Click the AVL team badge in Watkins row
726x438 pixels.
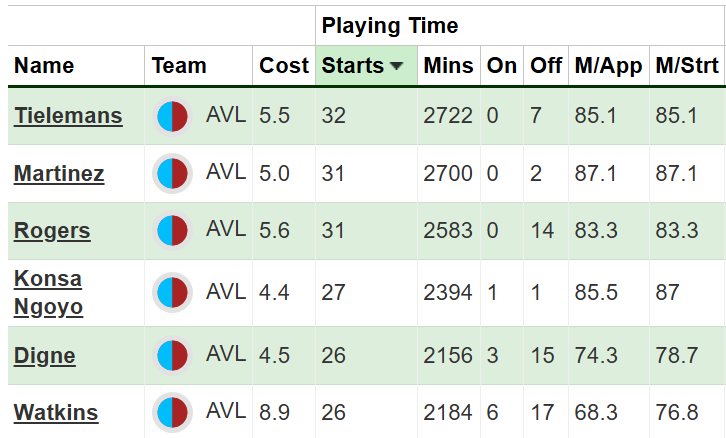(172, 413)
